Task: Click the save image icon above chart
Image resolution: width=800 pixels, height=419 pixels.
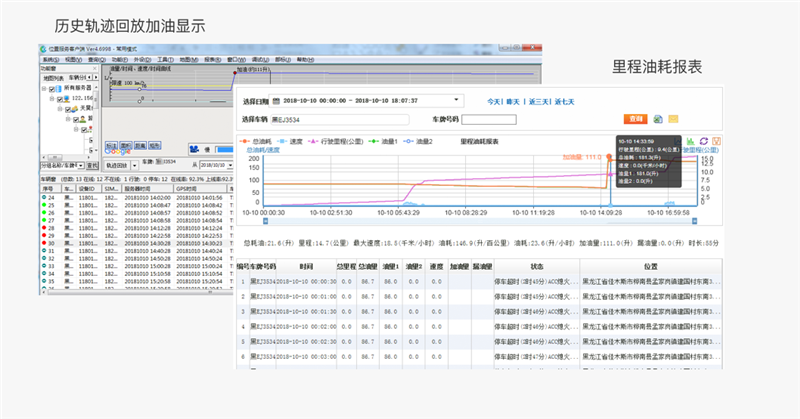Action: pyautogui.click(x=716, y=141)
